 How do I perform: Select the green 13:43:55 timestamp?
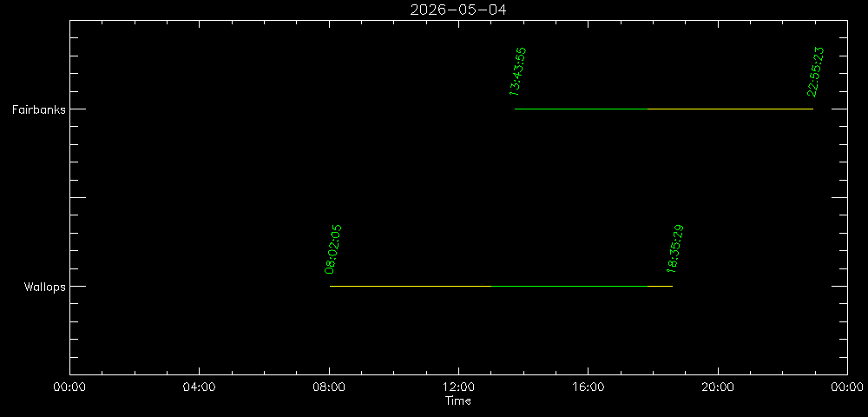click(x=518, y=71)
